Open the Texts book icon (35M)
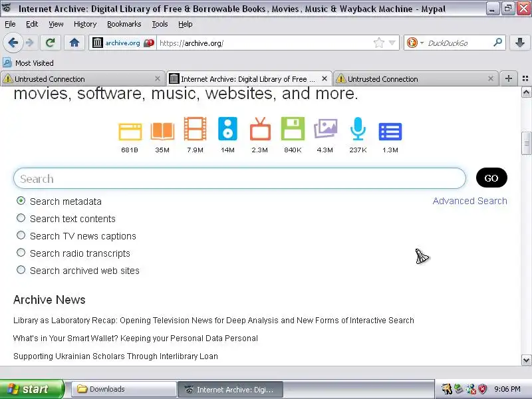 162,132
